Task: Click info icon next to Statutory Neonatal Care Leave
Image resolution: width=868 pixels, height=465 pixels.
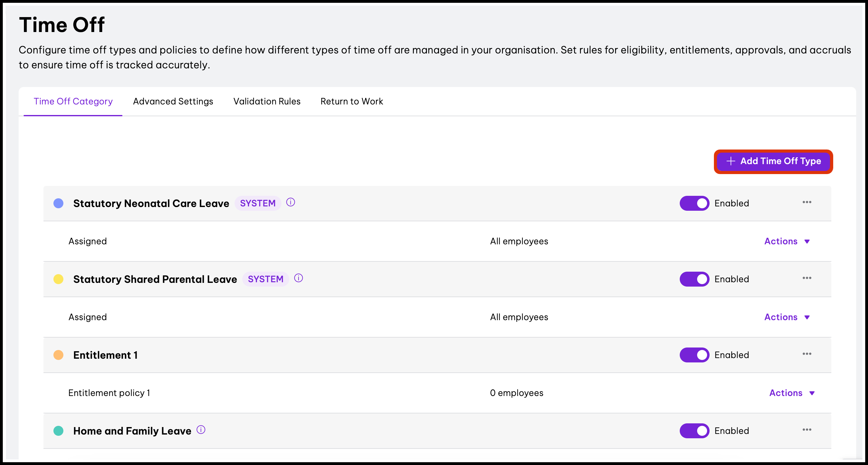Action: pos(290,202)
